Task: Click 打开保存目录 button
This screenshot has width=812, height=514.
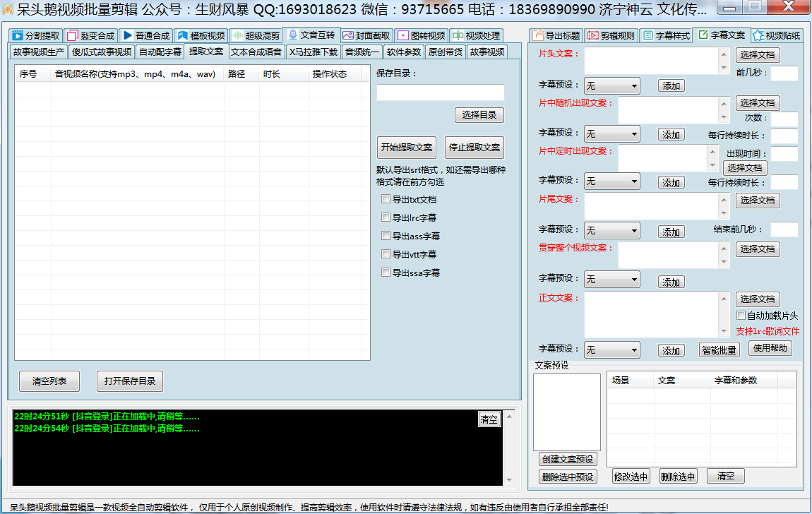Action: point(129,381)
